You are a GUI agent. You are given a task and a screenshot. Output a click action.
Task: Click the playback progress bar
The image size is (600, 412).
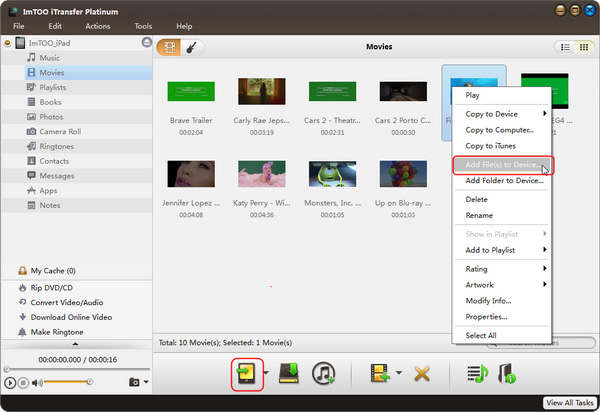point(77,369)
